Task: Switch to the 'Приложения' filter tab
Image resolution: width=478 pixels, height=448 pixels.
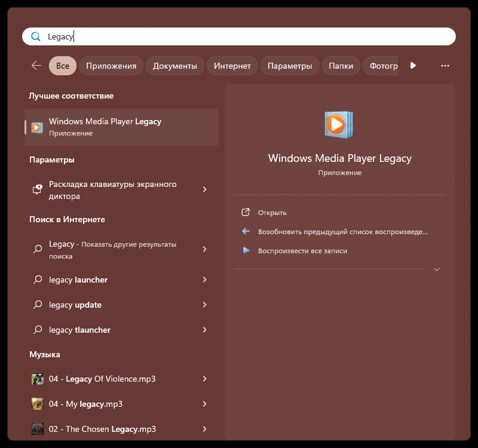Action: (111, 66)
